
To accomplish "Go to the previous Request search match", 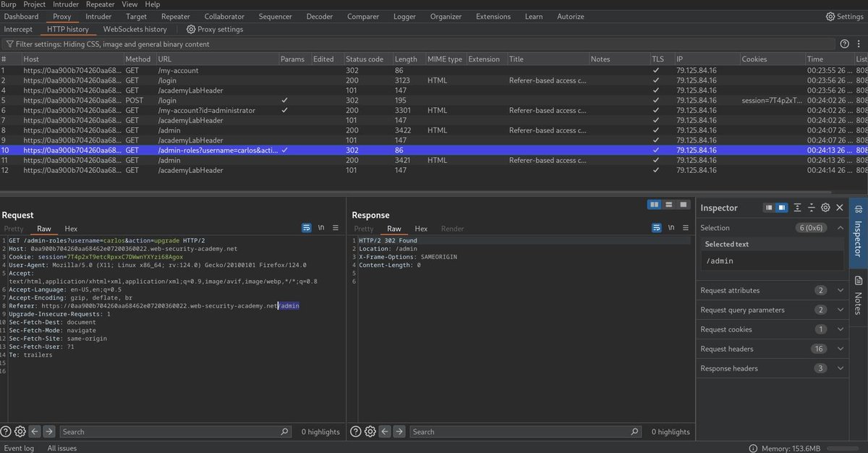I will (x=35, y=431).
